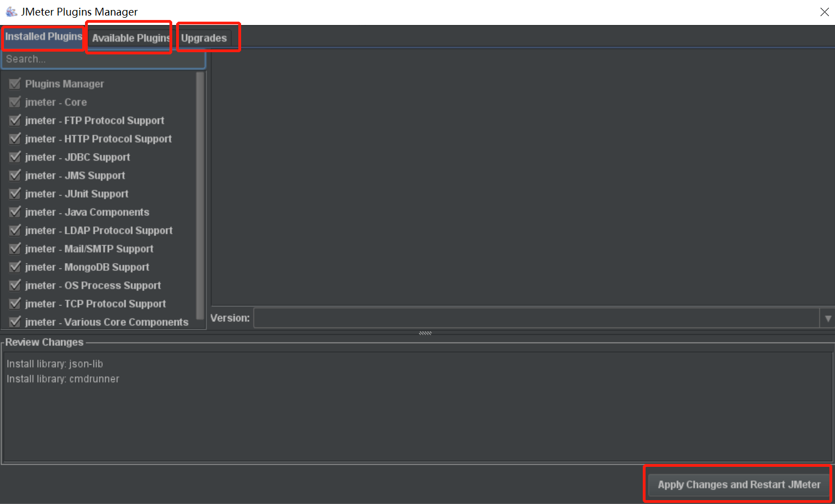
Task: Click the JMeter feather icon in title bar
Action: (11, 12)
